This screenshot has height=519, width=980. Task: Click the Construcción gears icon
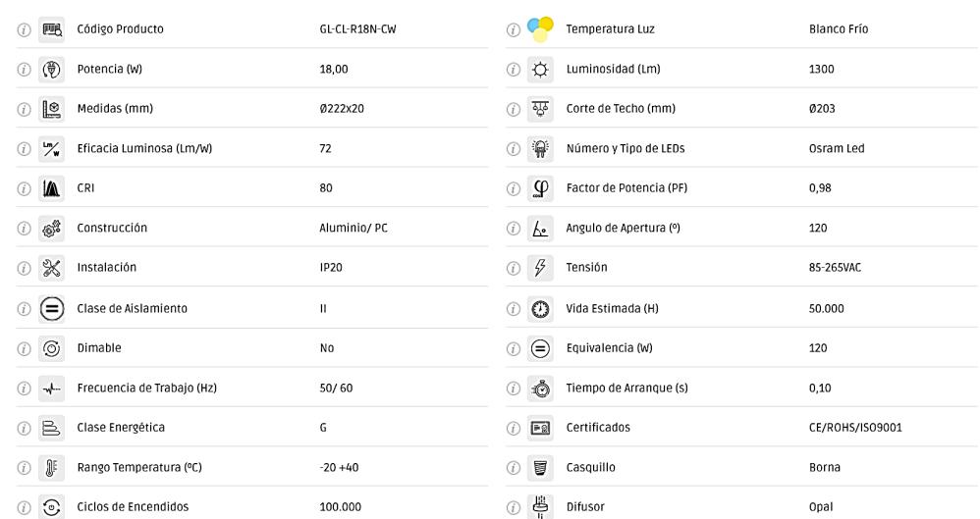click(x=51, y=228)
